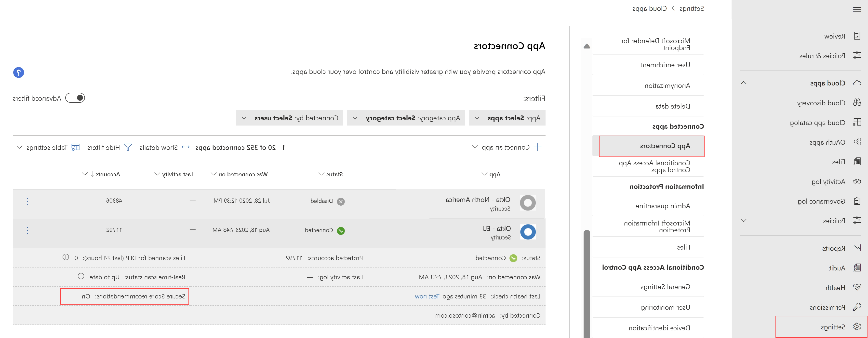Viewport: 868px width, 338px height.
Task: Open Table settings icon
Action: pyautogui.click(x=76, y=147)
